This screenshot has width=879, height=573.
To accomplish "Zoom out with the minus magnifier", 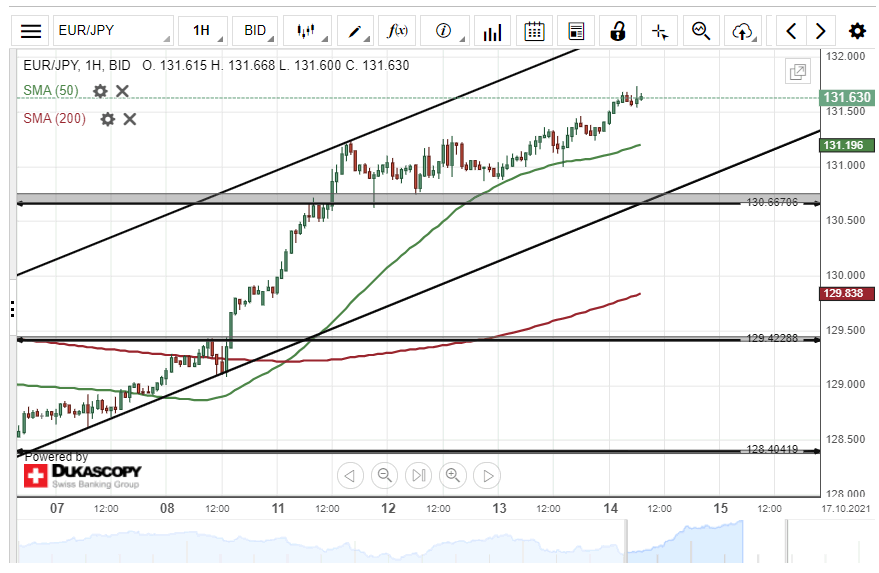I will (x=385, y=475).
